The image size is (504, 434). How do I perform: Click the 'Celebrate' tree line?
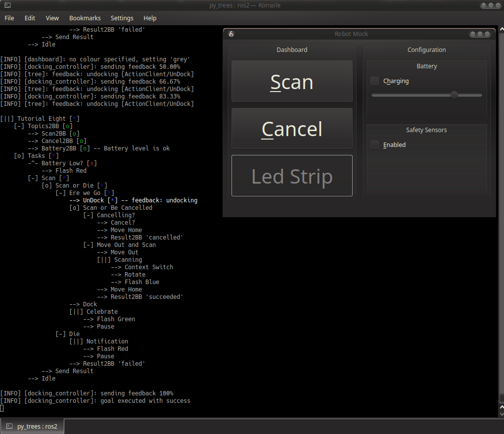(93, 311)
